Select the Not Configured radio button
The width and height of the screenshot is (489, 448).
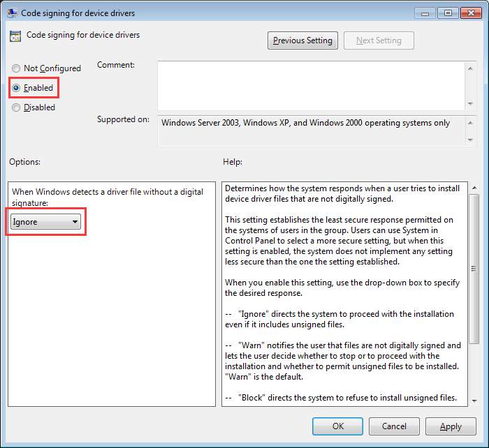[16, 68]
